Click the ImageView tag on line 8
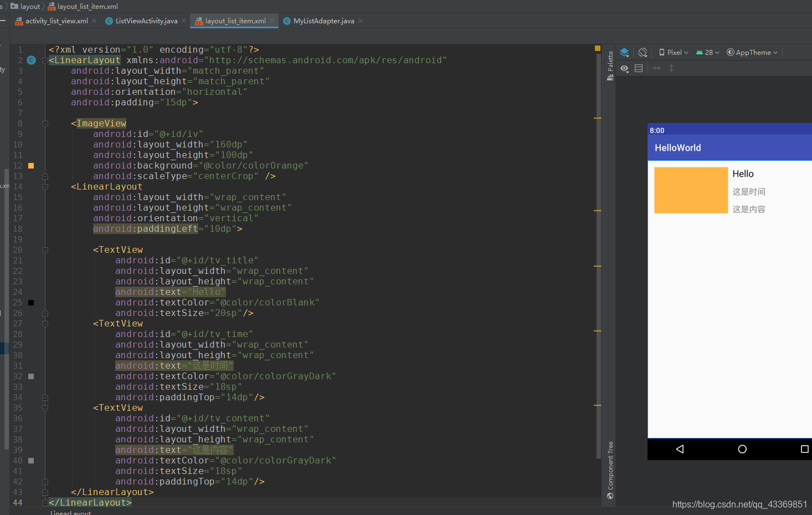812x515 pixels. 101,124
